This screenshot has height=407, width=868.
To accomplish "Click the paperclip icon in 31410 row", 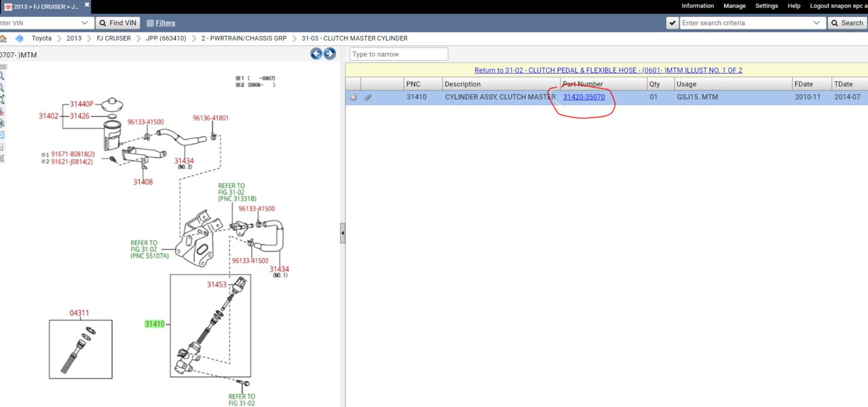I will click(368, 98).
